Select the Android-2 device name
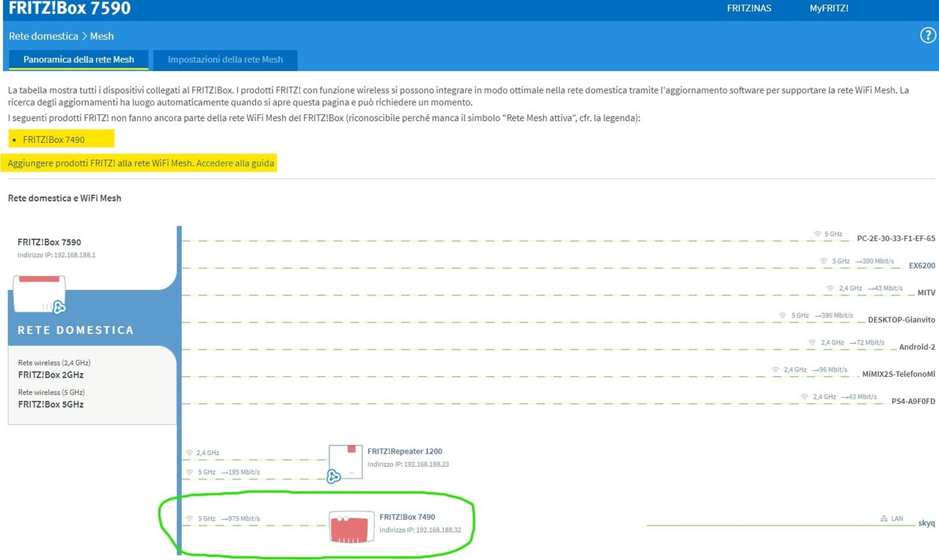The height and width of the screenshot is (560, 939). (917, 347)
